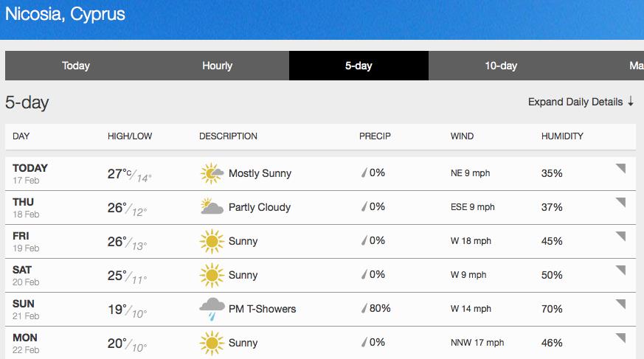Open the Hourly forecast tab
Screen dimensions: 644x359
pyautogui.click(x=218, y=66)
